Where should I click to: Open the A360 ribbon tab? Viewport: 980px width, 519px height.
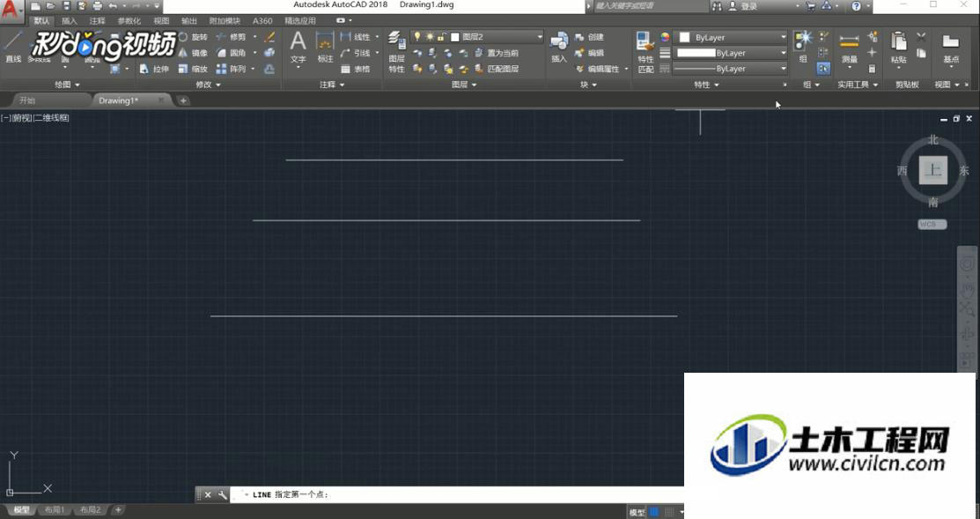point(262,20)
